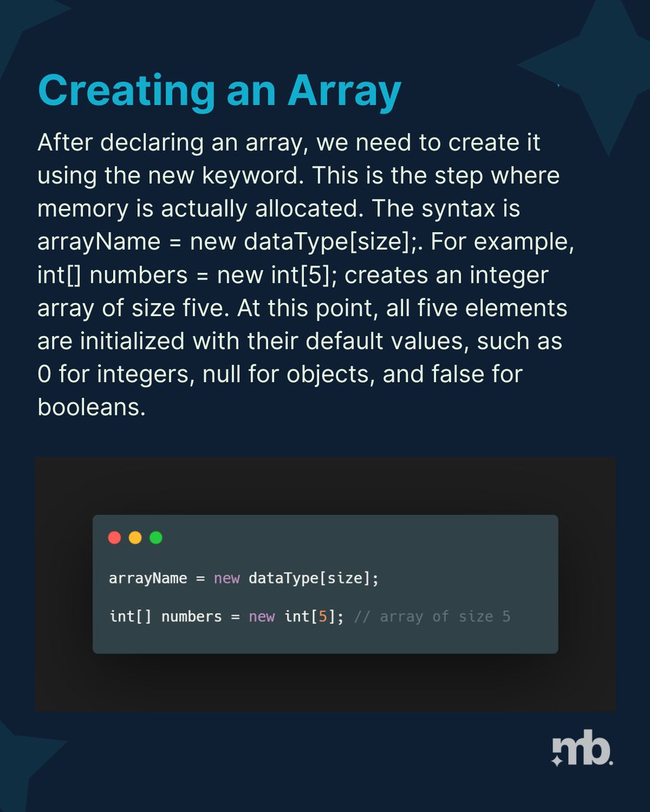The width and height of the screenshot is (650, 812).
Task: Click the line "are initialized with their default values"
Action: pos(300,341)
